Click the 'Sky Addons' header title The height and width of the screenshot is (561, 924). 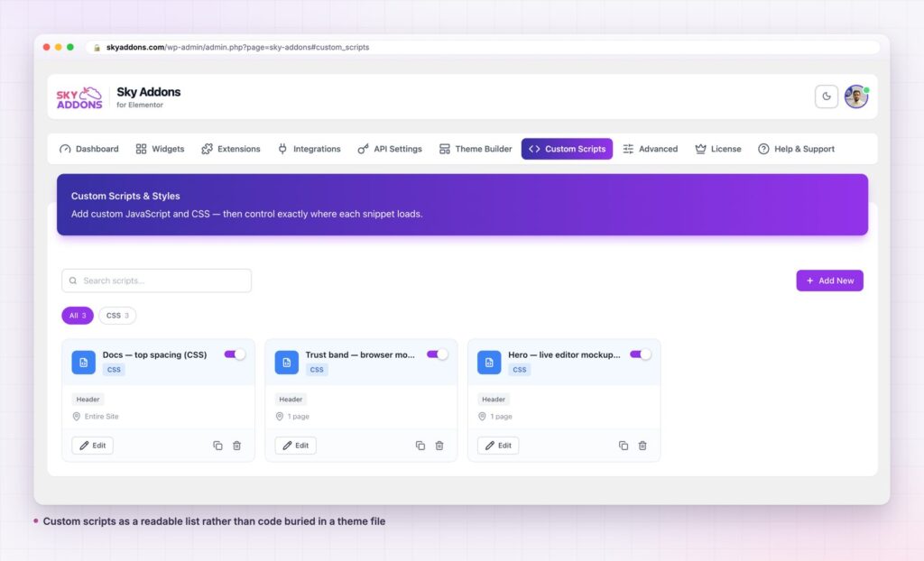[x=149, y=92]
